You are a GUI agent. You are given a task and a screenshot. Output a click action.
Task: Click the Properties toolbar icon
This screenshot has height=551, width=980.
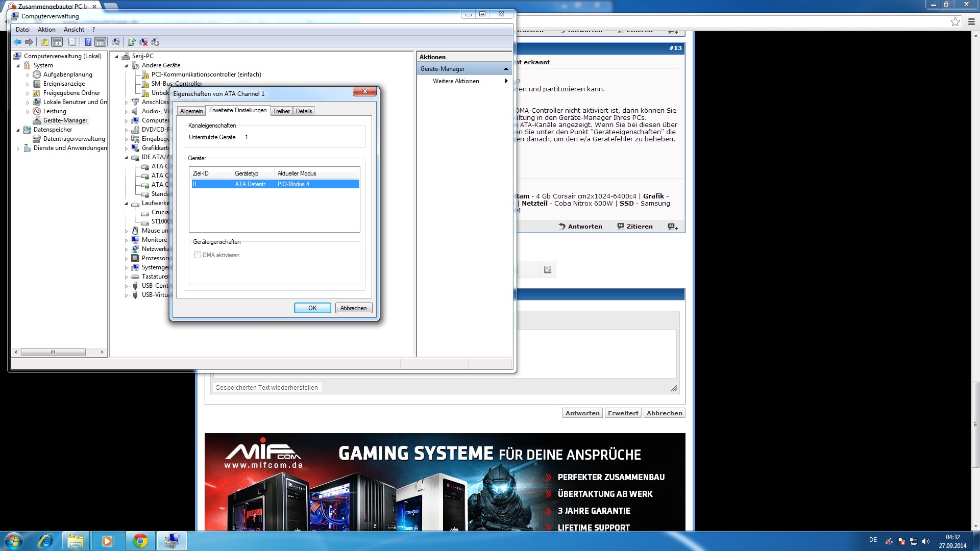72,42
